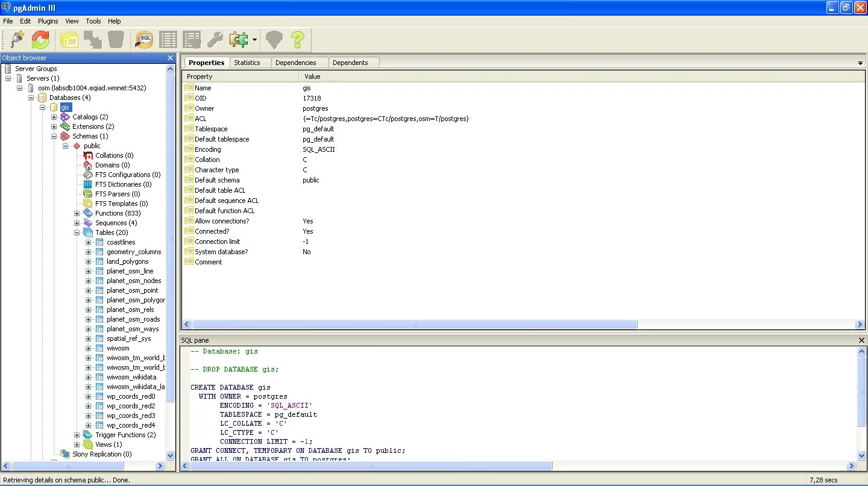The height and width of the screenshot is (486, 868).
Task: Click the Collations (0) icon
Action: coord(88,155)
